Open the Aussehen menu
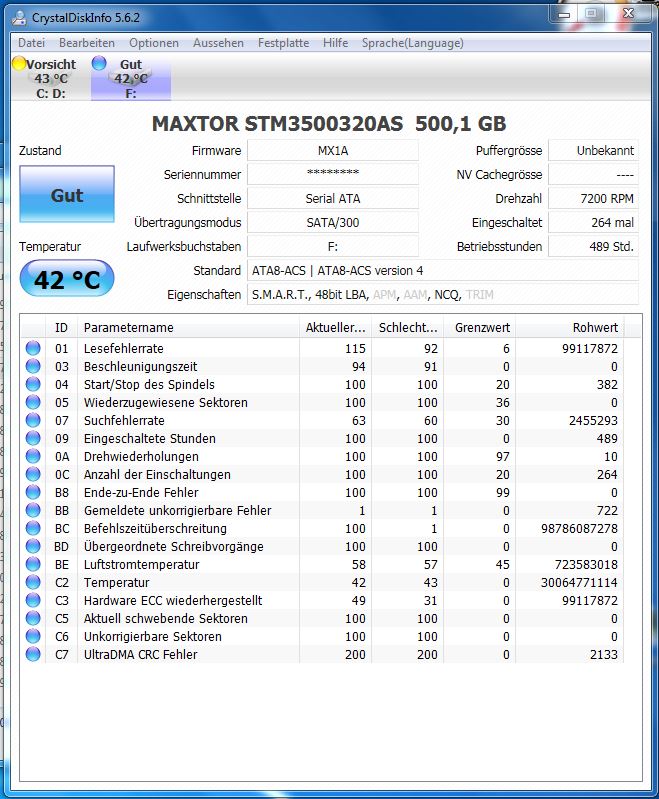Image resolution: width=659 pixels, height=799 pixels. (x=218, y=43)
